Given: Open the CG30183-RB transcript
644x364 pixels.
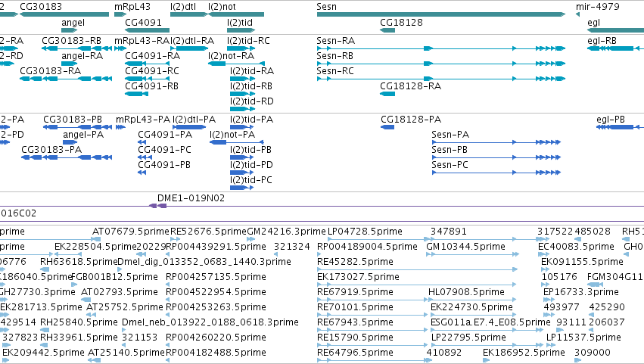Looking at the screenshot, I should [x=71, y=41].
